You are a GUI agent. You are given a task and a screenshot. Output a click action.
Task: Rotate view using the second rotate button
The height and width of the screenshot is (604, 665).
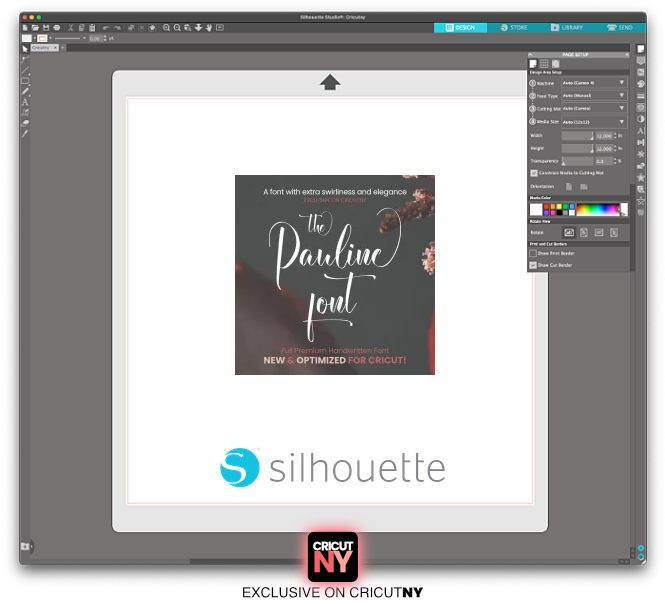point(584,232)
